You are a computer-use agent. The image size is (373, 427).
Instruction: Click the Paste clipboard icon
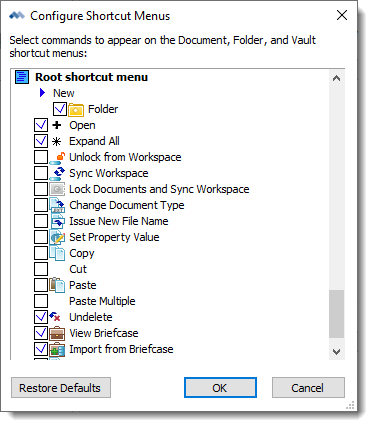(x=57, y=285)
